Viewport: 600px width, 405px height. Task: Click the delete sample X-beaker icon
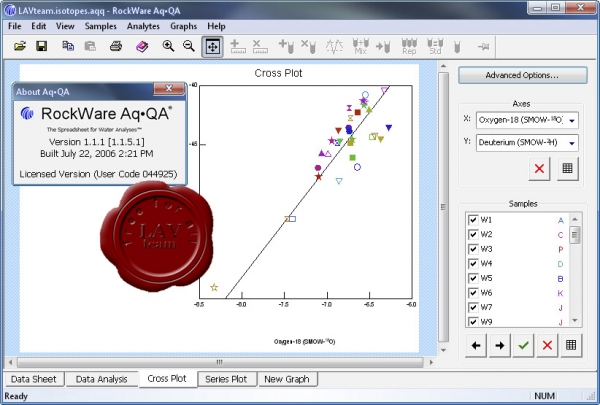308,47
